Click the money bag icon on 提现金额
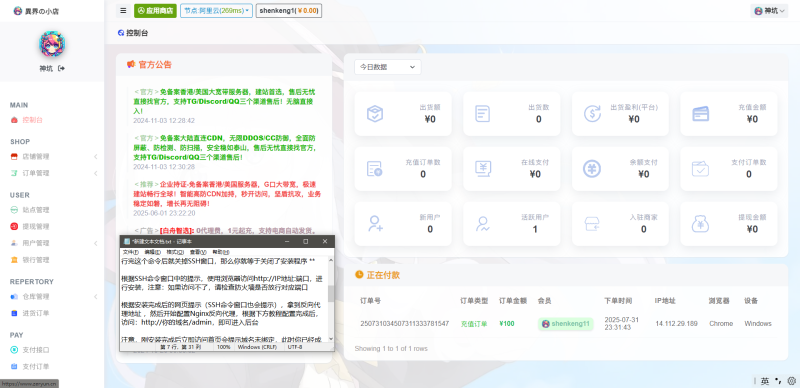The image size is (800, 388). click(701, 224)
